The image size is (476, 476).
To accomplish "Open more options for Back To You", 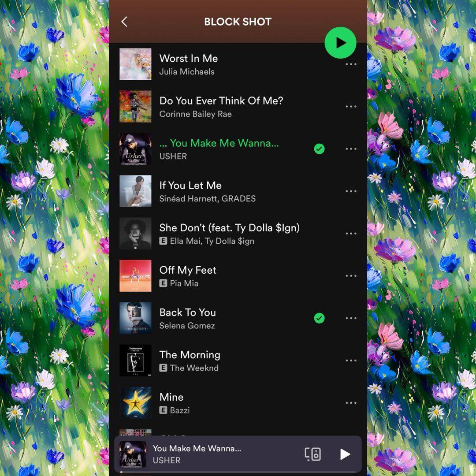I will point(351,318).
